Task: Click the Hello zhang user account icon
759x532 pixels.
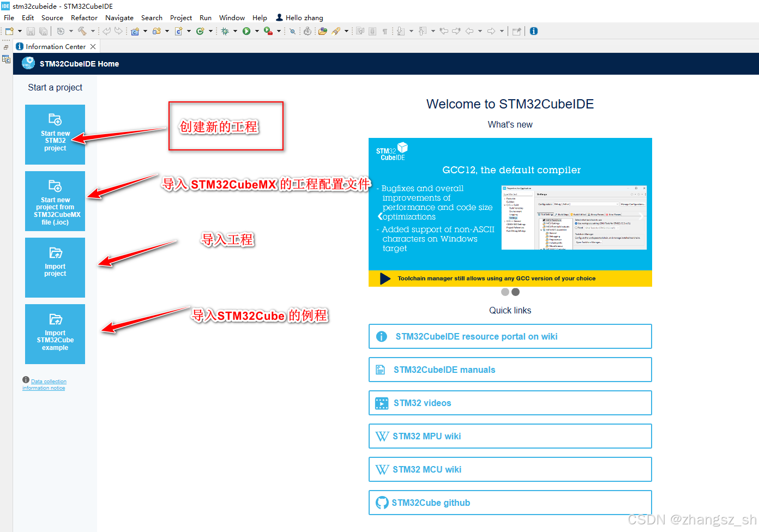Action: point(279,17)
